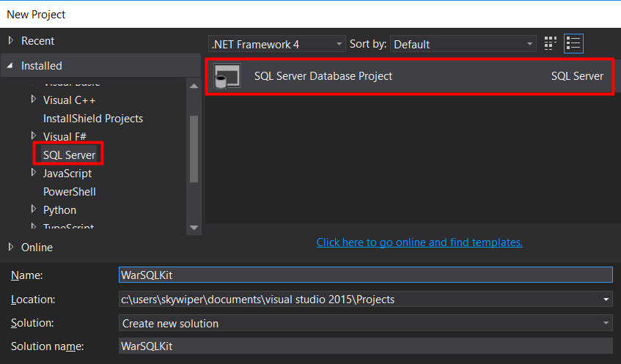Expand the Python node
The width and height of the screenshot is (621, 364).
[34, 209]
